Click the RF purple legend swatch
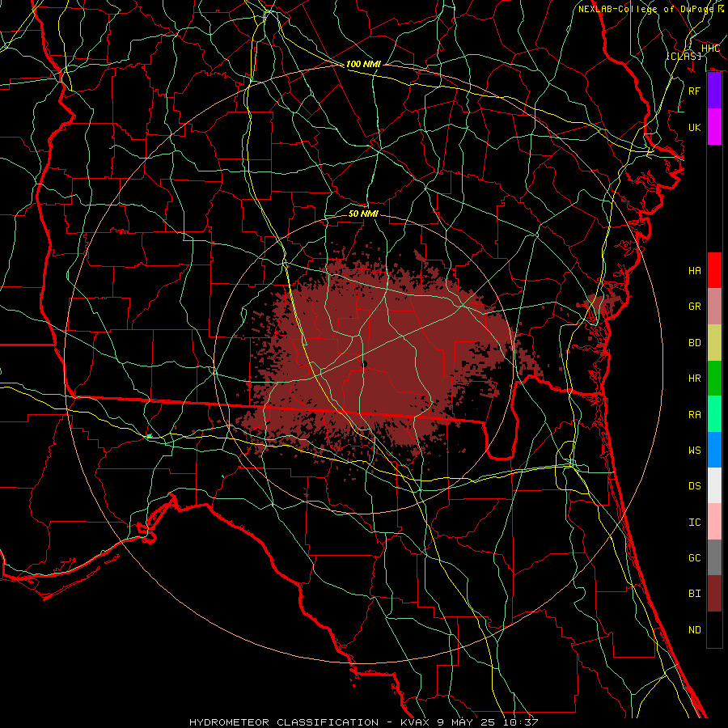Screen dimensions: 728x728 714,91
